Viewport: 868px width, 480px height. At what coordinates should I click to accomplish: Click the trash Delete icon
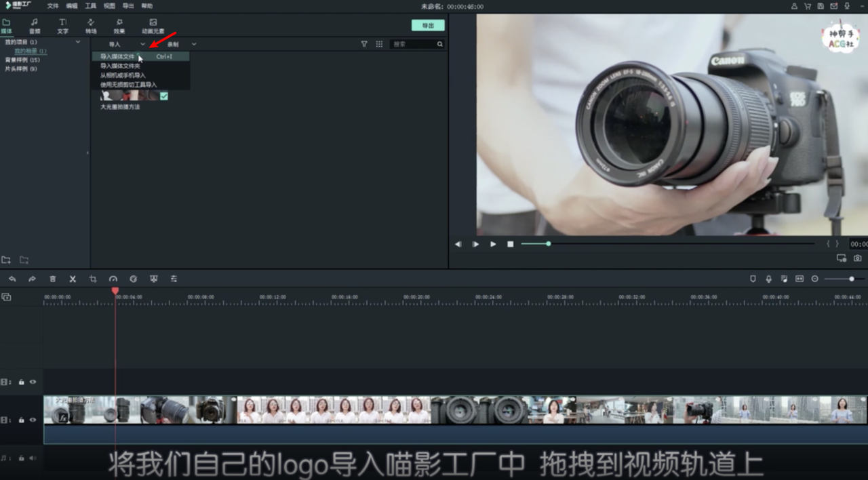pos(52,279)
